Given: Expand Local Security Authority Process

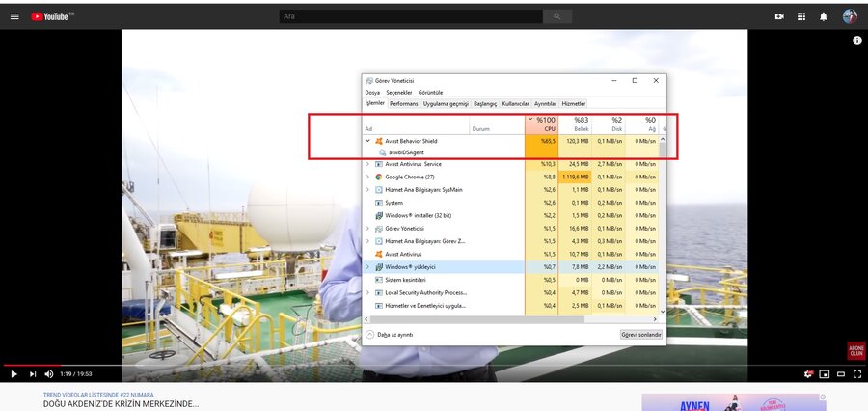Looking at the screenshot, I should (x=367, y=292).
